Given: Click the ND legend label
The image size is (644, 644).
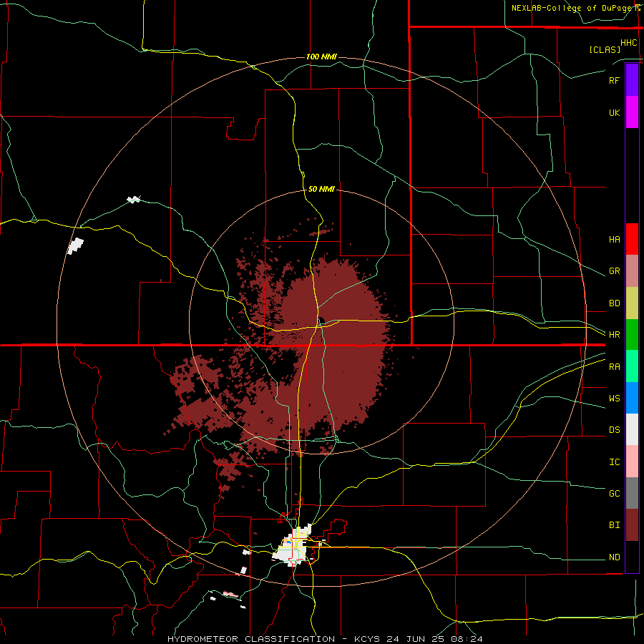Looking at the screenshot, I should coord(614,557).
